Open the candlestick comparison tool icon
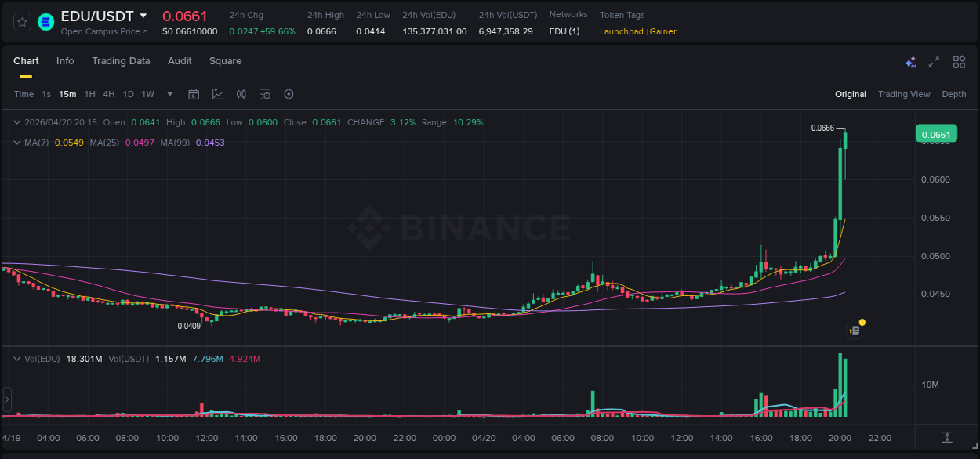Viewport: 980px width, 459px height. point(242,94)
